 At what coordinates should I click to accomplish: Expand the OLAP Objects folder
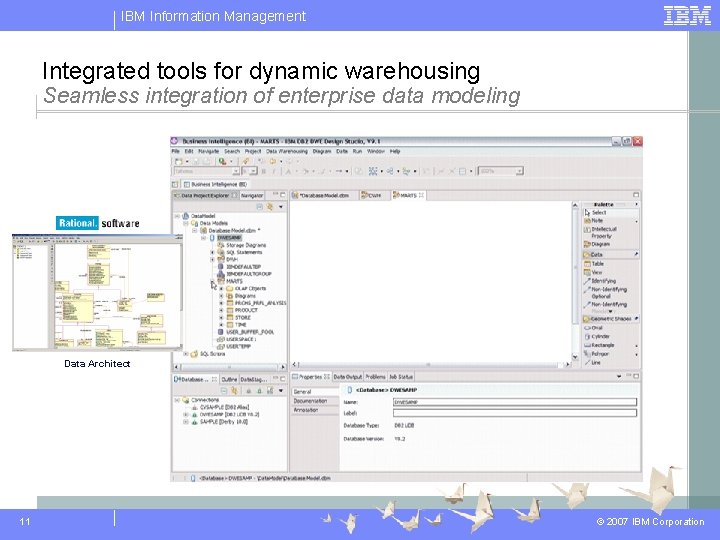(221, 289)
